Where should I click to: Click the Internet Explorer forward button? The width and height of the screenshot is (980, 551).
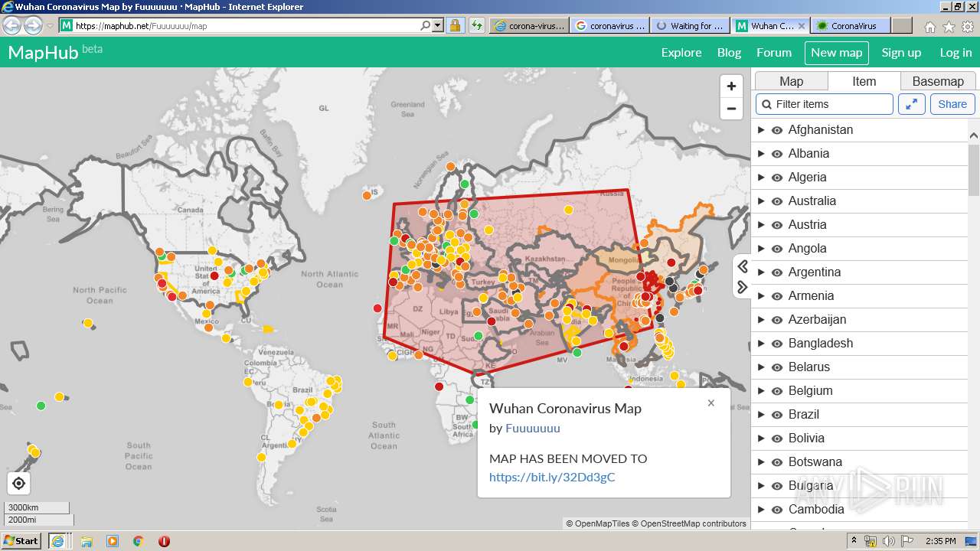(x=33, y=25)
